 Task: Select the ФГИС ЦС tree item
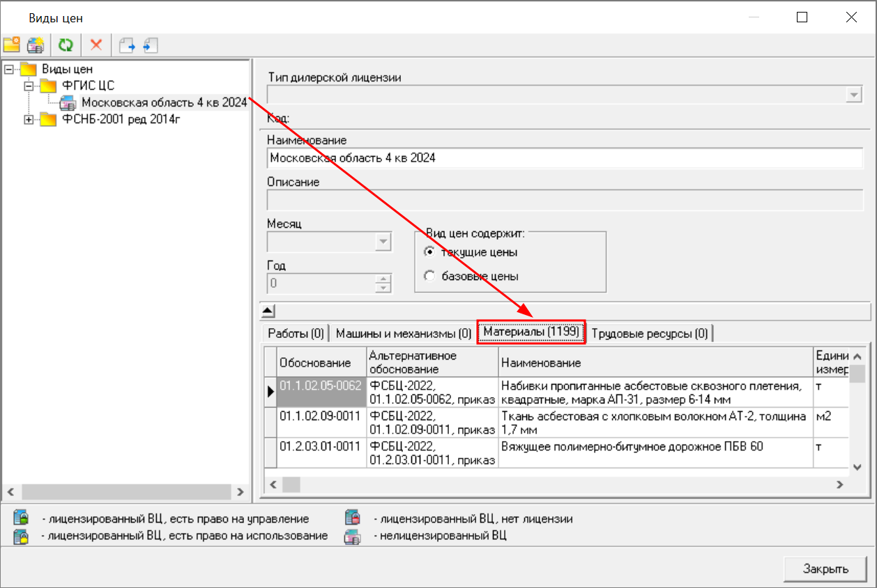click(89, 86)
